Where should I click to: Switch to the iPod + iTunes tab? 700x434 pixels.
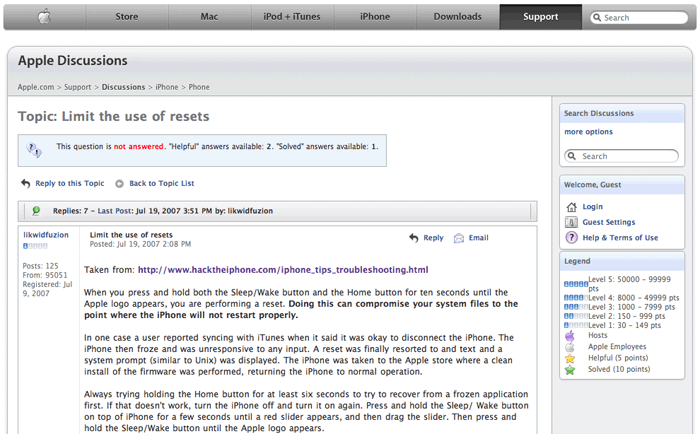pos(292,17)
